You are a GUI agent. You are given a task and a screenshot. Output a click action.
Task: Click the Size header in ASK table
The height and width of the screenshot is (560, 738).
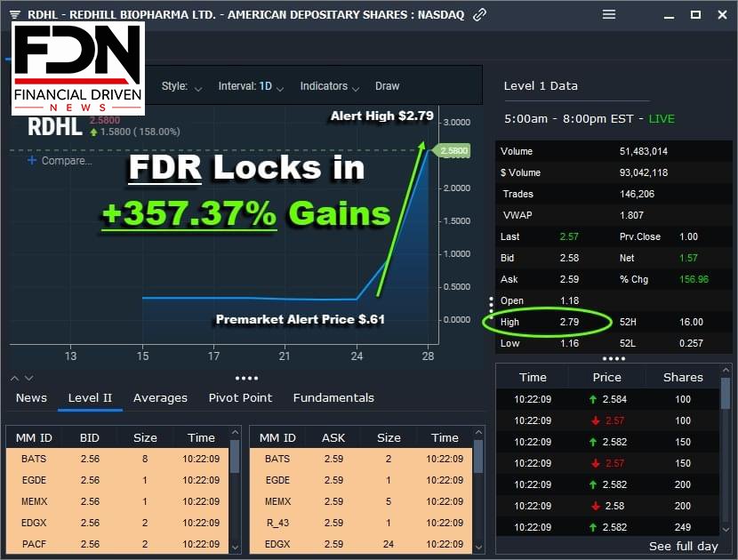pos(389,437)
